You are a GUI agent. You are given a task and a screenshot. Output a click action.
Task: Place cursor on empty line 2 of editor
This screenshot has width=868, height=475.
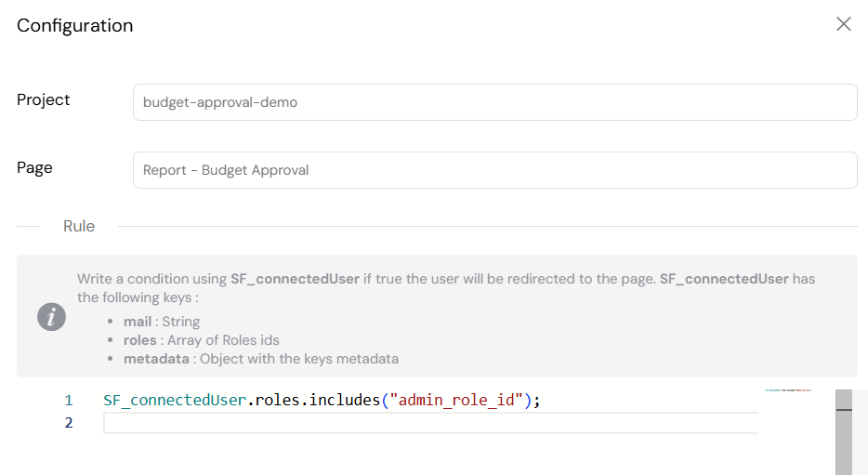click(x=427, y=424)
